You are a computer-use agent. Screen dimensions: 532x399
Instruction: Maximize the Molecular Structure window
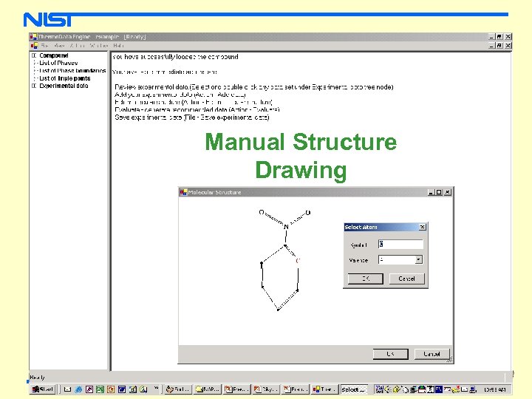[439, 192]
